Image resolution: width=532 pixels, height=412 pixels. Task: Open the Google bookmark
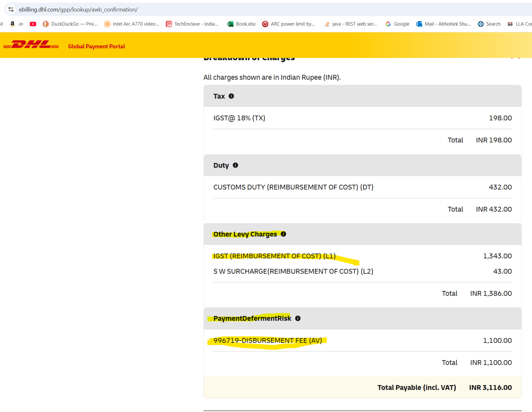point(397,24)
